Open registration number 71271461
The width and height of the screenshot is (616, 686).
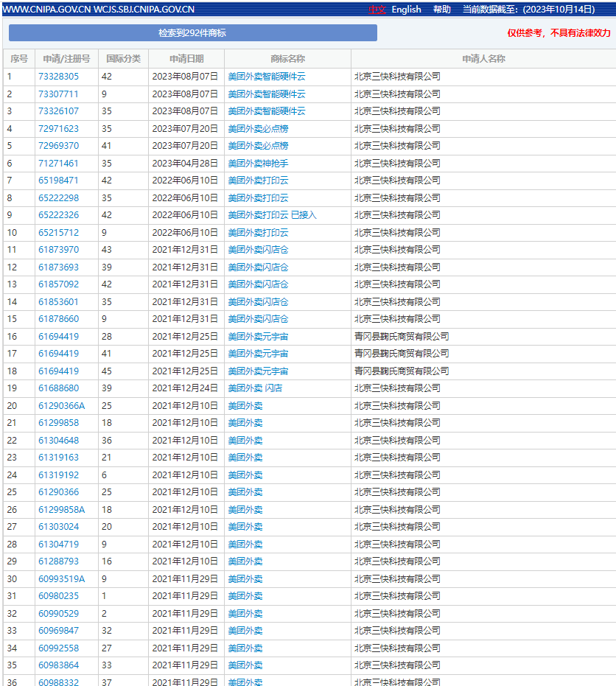point(58,164)
